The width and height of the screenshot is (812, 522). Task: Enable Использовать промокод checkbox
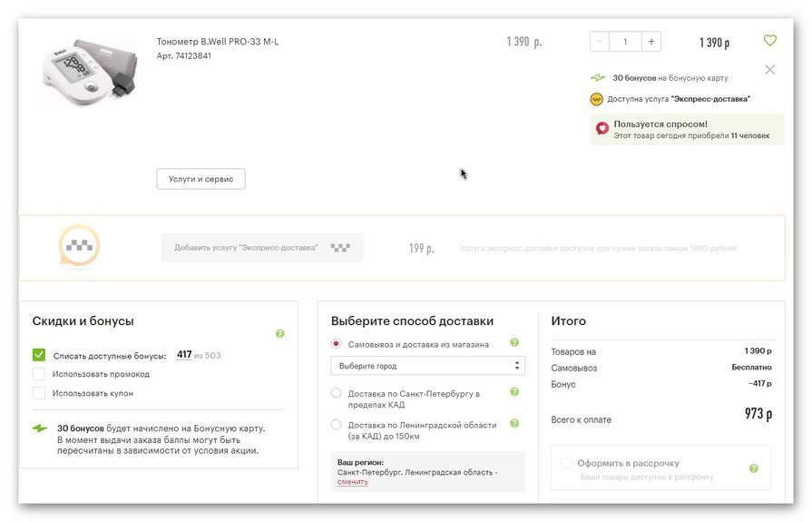(x=39, y=374)
